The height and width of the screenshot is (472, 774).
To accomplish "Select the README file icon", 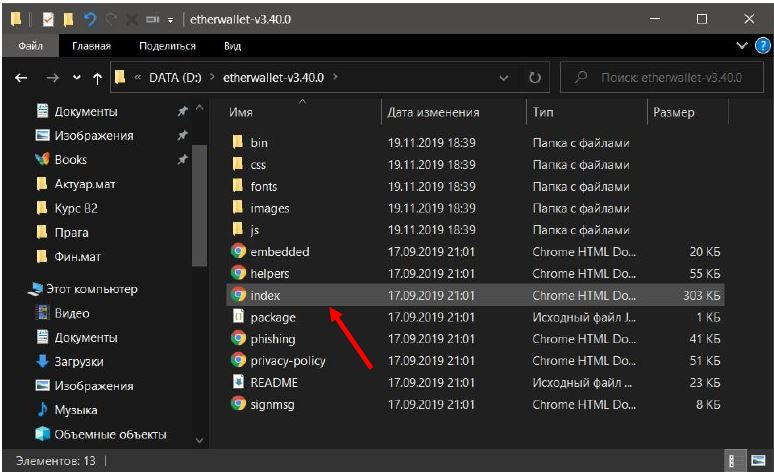I will pyautogui.click(x=238, y=382).
